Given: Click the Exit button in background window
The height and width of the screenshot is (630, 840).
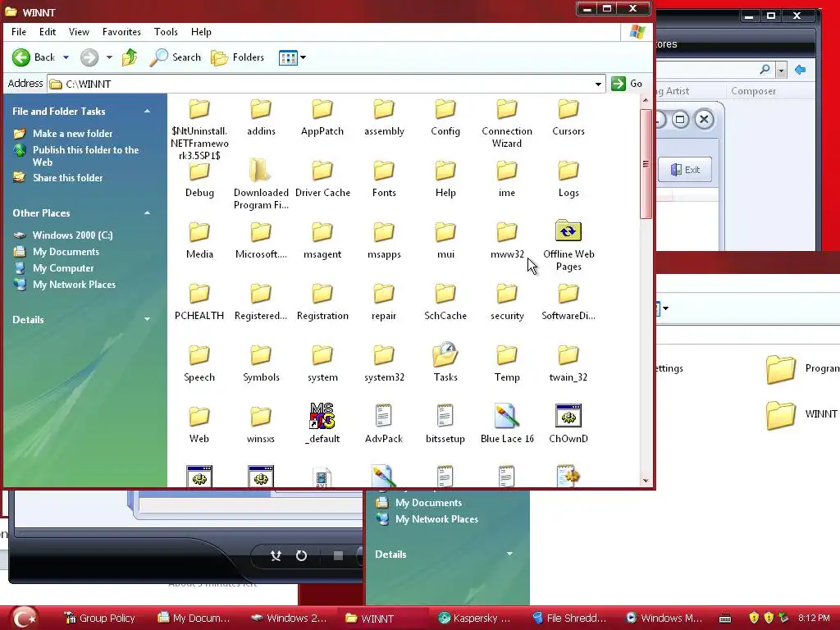Looking at the screenshot, I should tap(685, 170).
